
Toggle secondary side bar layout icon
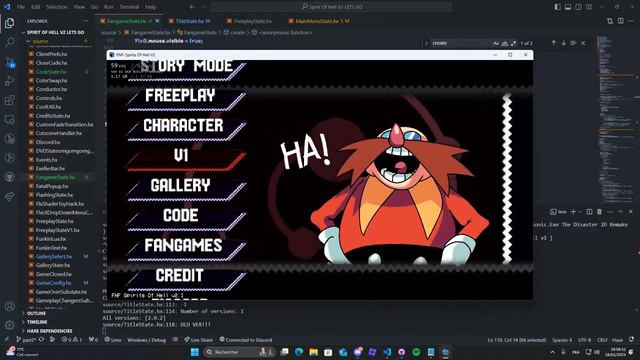tap(578, 7)
